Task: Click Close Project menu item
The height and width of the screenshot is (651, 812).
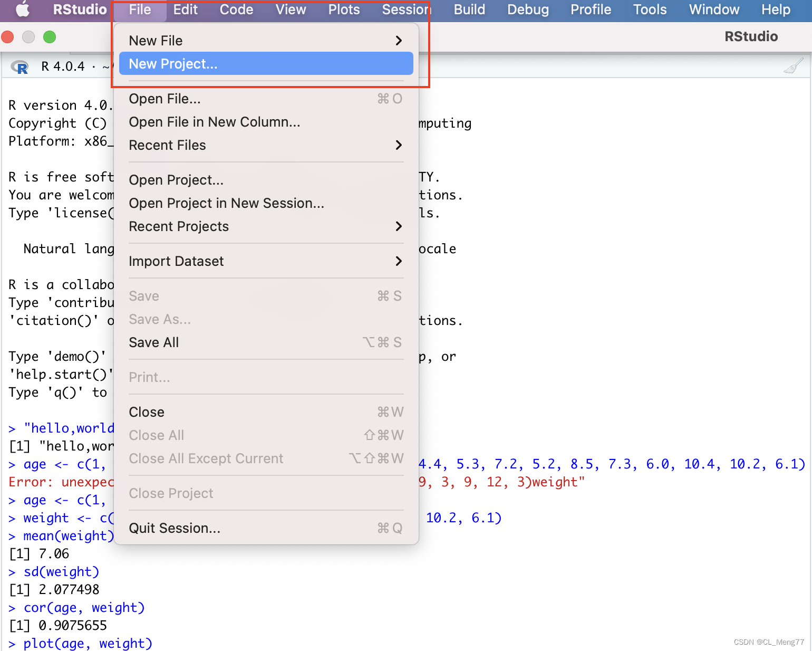Action: 266,493
